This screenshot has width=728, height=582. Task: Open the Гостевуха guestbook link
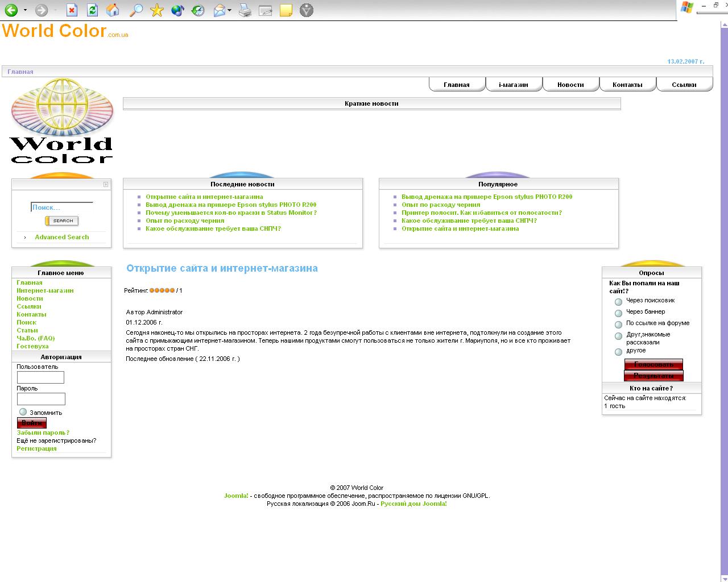tap(32, 346)
